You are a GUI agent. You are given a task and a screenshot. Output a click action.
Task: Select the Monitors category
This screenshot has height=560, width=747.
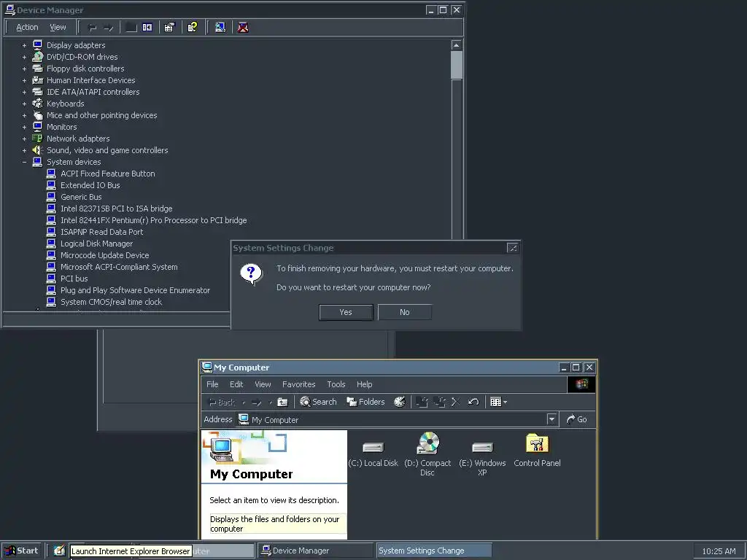tap(61, 127)
